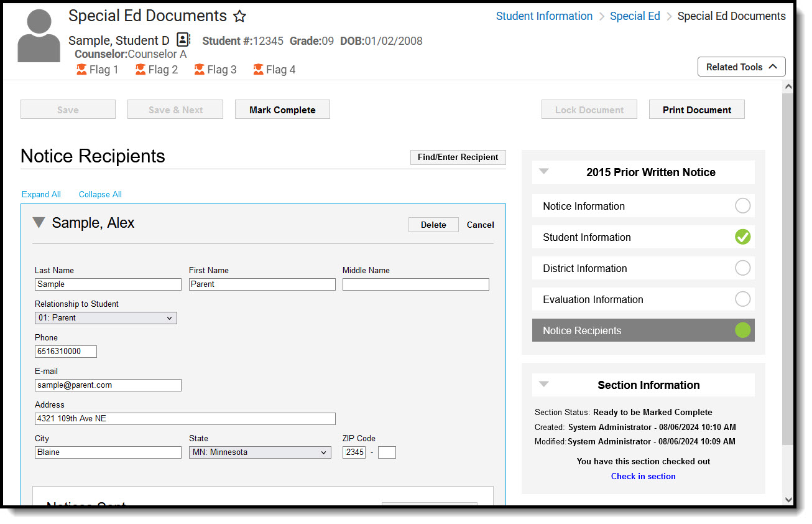Click the student name 'Sample, Student D'
This screenshot has height=524, width=812.
point(119,40)
